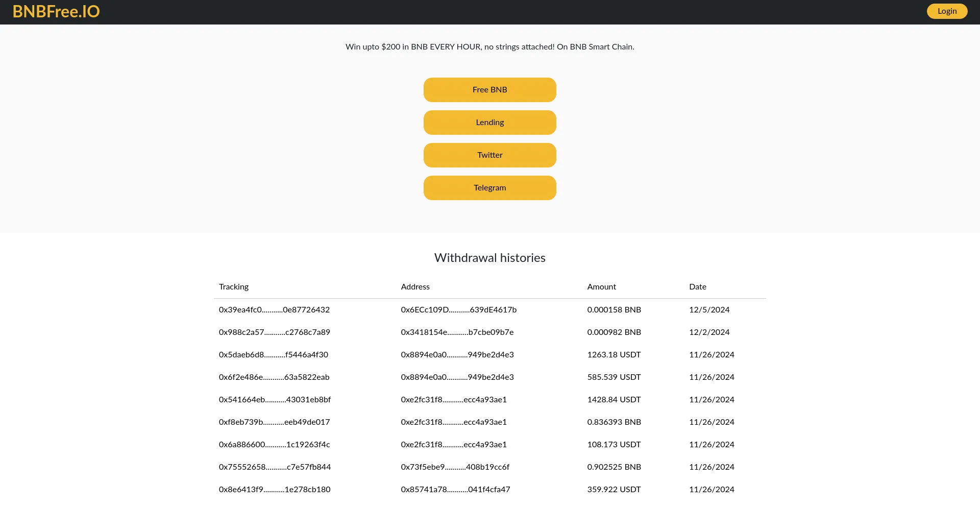The width and height of the screenshot is (980, 507).
Task: Click address in the 585.539 USDT row
Action: [x=457, y=377]
